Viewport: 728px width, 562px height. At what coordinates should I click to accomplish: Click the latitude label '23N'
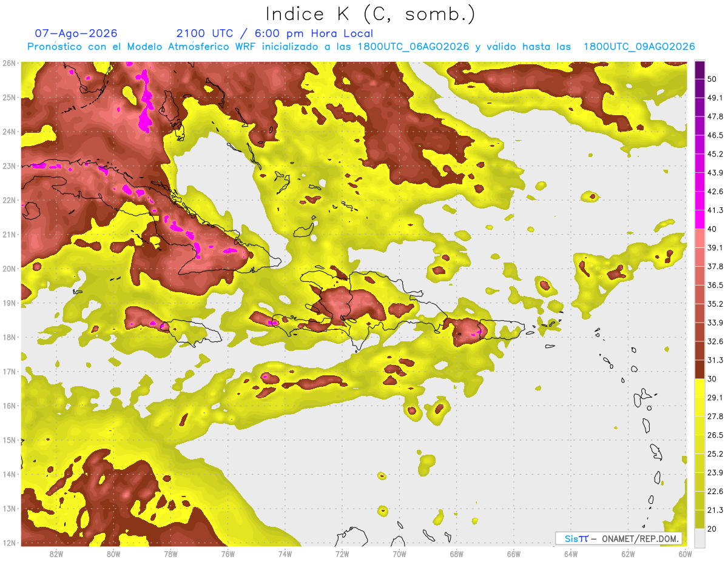[x=8, y=166]
